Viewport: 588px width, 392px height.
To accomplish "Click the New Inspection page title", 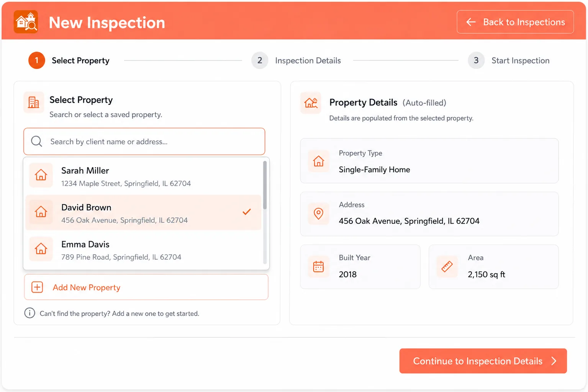I will coord(107,23).
